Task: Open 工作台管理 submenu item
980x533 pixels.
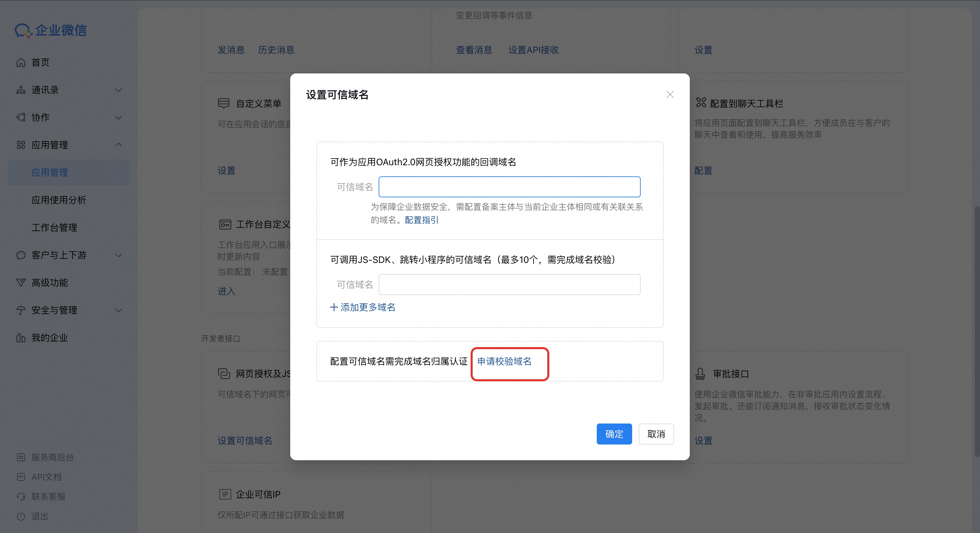Action: point(54,228)
